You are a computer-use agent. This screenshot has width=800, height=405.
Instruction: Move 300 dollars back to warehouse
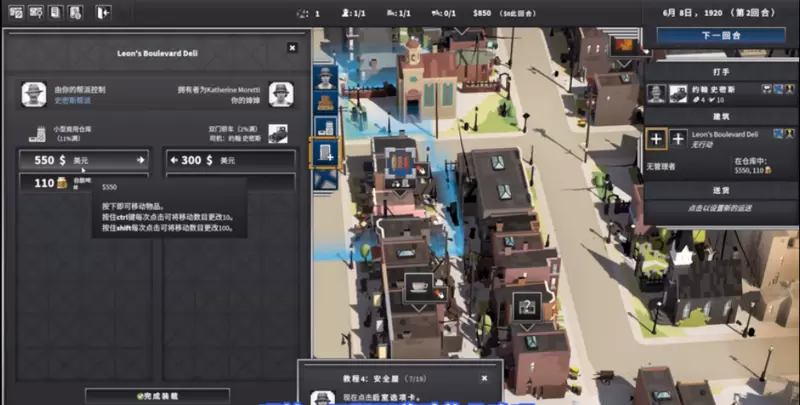pyautogui.click(x=230, y=159)
